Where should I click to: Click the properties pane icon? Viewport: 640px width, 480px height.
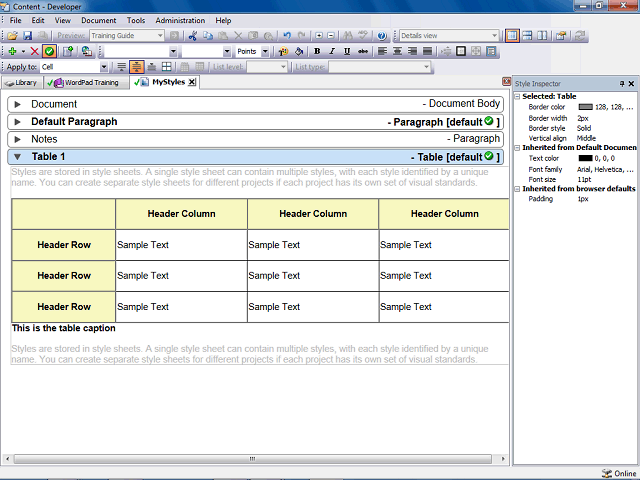561,36
